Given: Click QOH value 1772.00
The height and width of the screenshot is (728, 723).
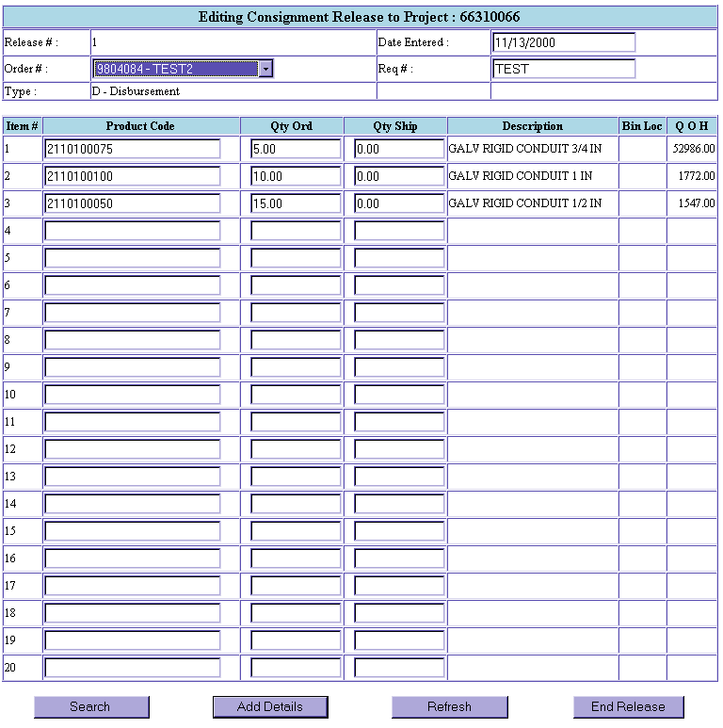Looking at the screenshot, I should (697, 176).
